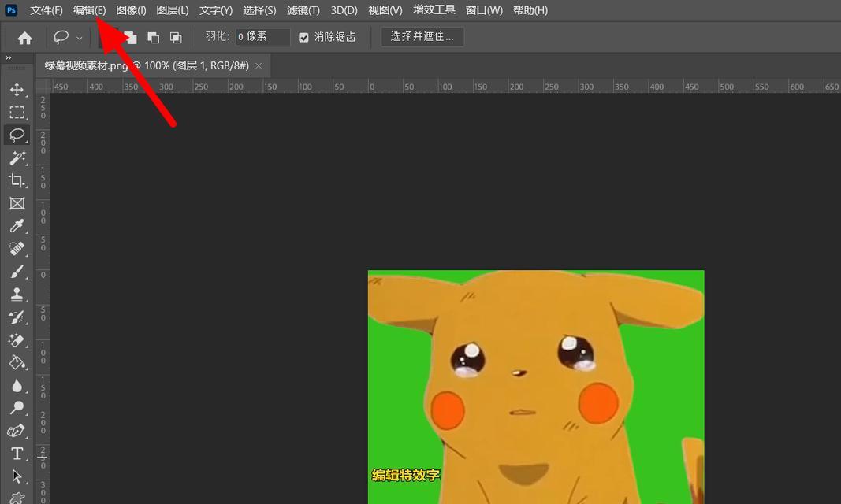The width and height of the screenshot is (841, 504).
Task: Click the 羽化 feather value field
Action: (262, 37)
